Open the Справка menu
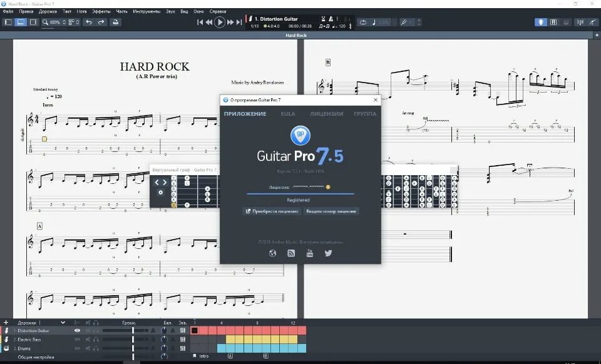 point(218,11)
